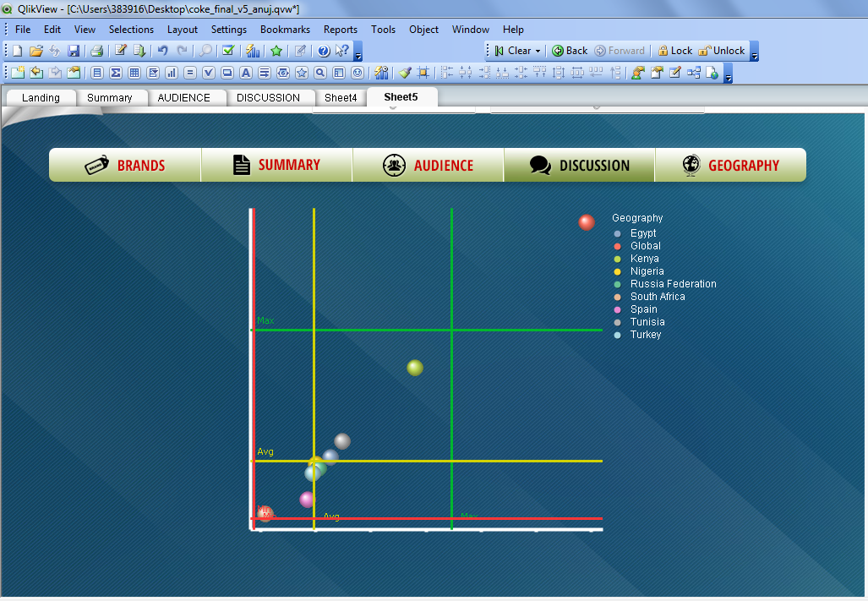Undo the last layout change

point(161,50)
